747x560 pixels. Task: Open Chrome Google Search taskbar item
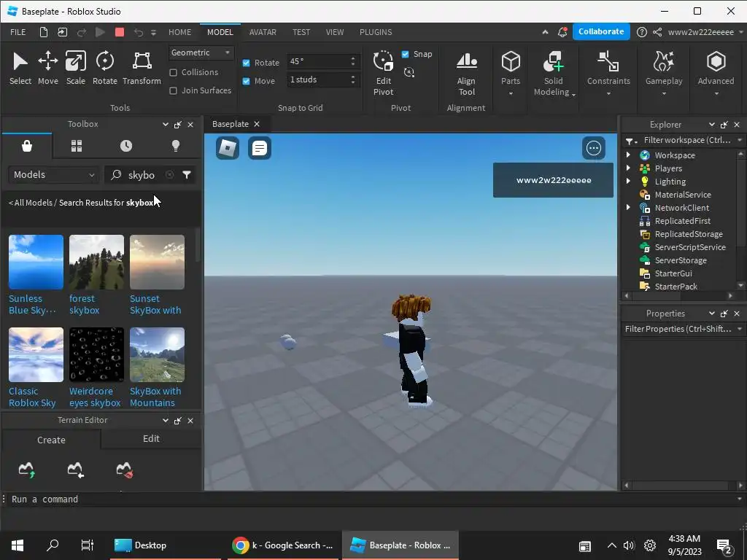pos(282,545)
